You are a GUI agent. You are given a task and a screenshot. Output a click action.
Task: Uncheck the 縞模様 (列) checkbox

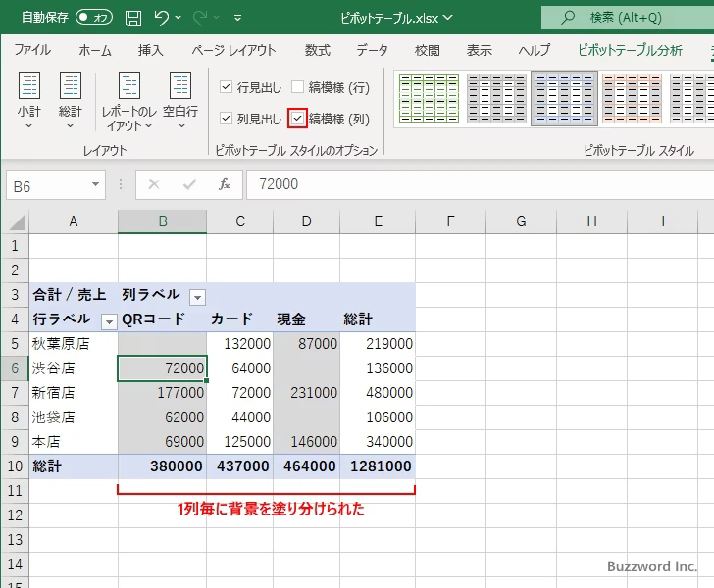pyautogui.click(x=297, y=119)
